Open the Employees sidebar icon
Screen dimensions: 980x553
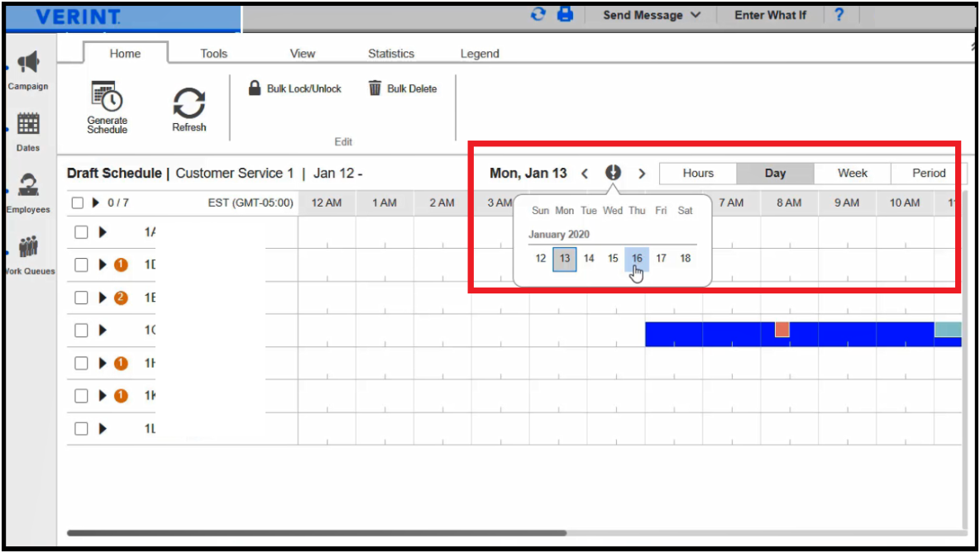pos(28,185)
